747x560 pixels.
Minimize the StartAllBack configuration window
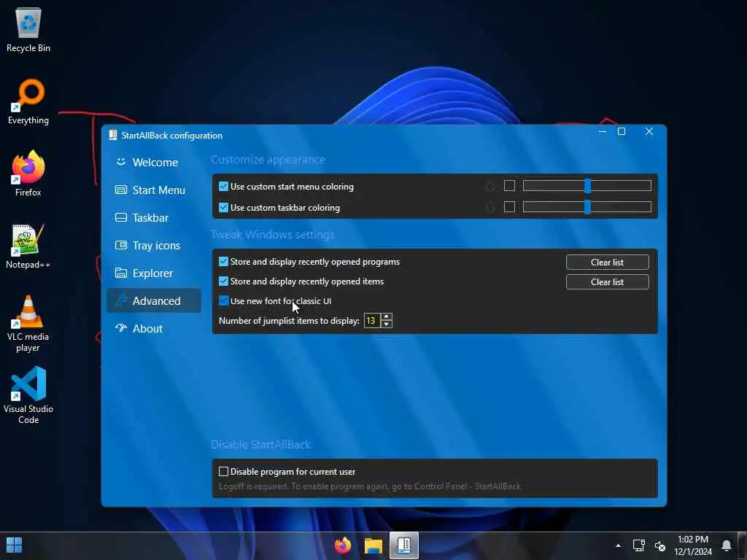tap(603, 131)
